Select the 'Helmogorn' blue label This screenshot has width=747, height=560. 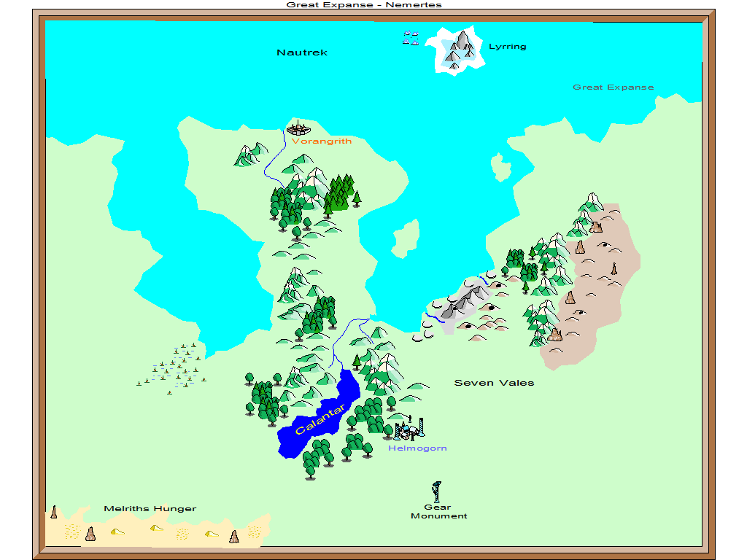pos(417,448)
